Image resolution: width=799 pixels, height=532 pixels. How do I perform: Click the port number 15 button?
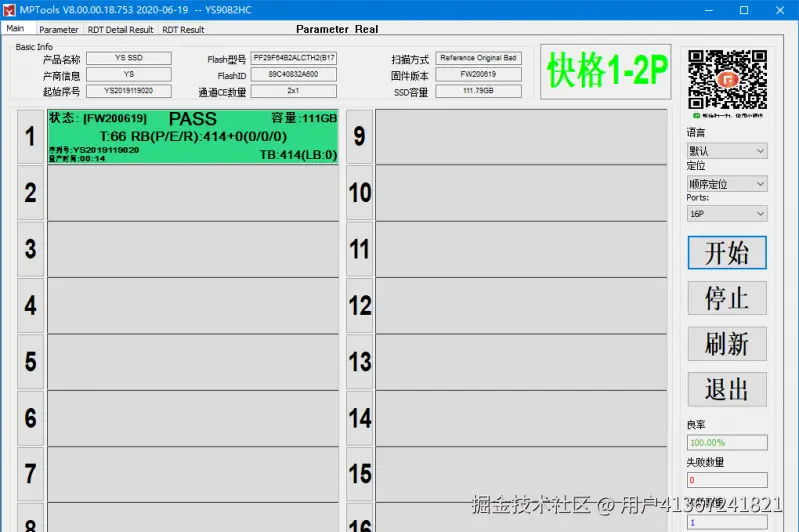360,474
